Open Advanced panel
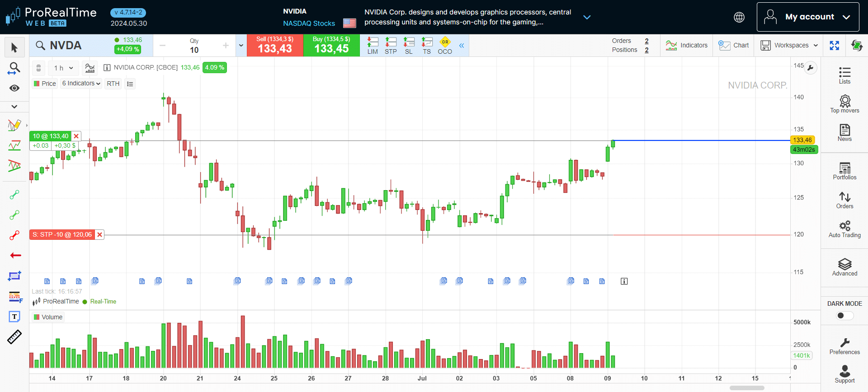868x392 pixels. coord(844,267)
